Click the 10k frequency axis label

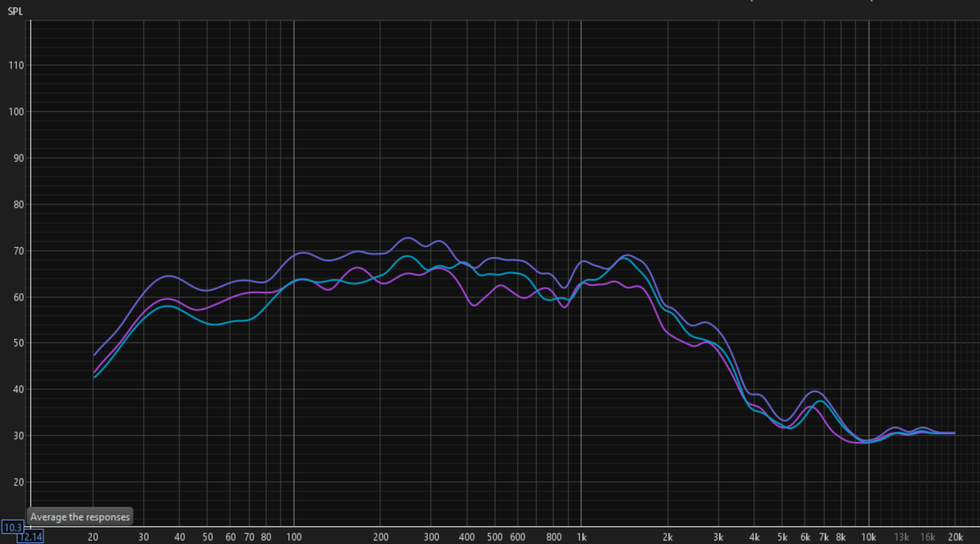coord(869,537)
